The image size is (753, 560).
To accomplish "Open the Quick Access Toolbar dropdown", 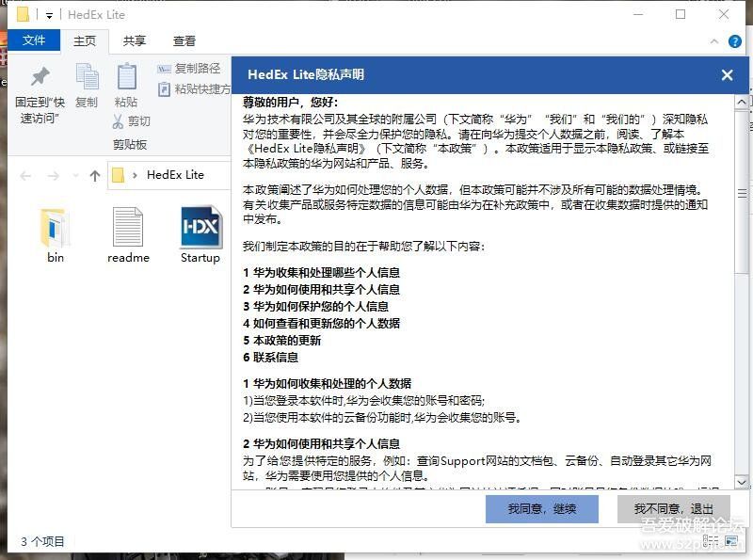I will click(49, 15).
